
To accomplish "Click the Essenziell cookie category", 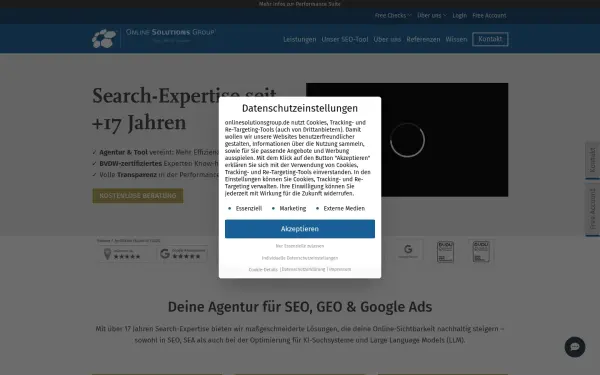I will click(249, 208).
